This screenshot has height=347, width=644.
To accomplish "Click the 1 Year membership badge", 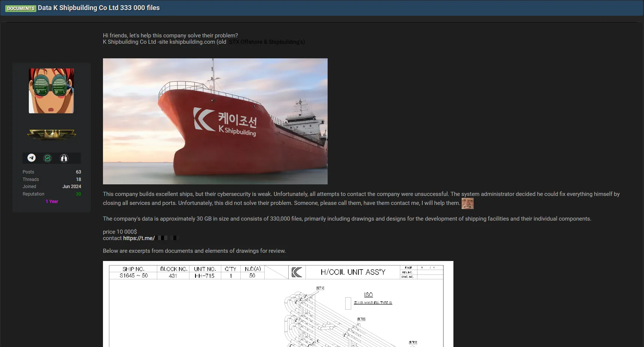I will point(52,201).
